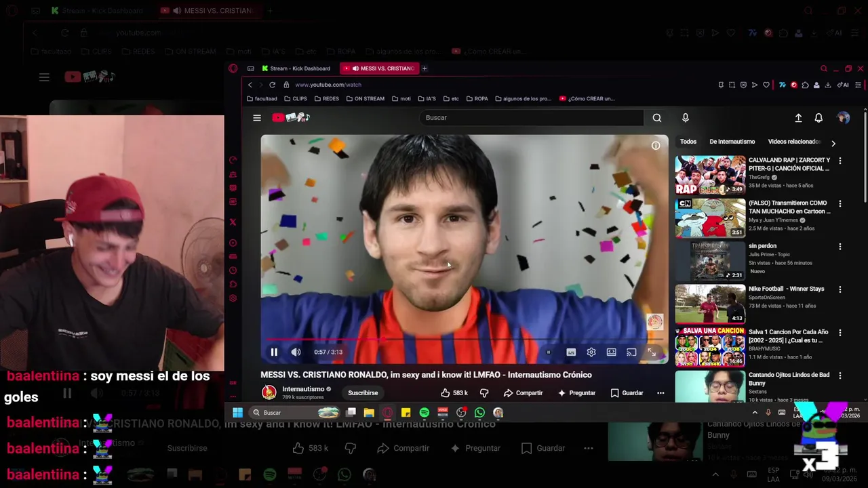868x488 pixels.
Task: Expand the taskbar hidden icons chevron
Action: (755, 412)
